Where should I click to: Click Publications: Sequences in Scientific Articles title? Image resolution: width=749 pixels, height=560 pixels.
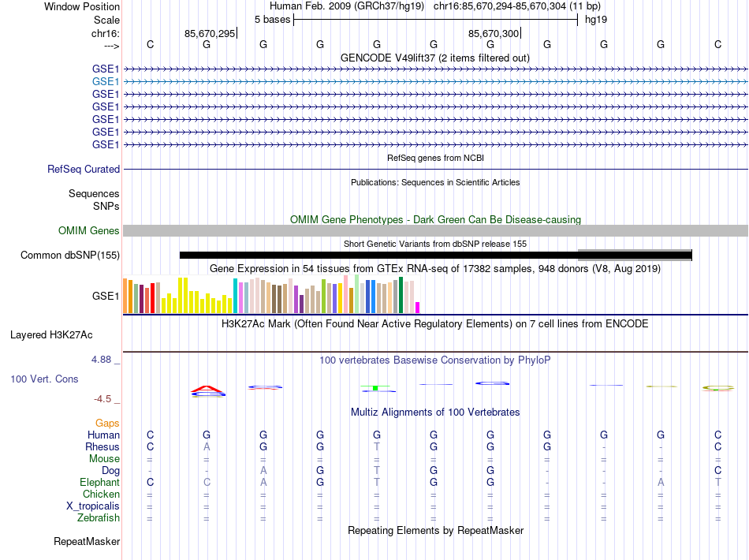point(435,182)
